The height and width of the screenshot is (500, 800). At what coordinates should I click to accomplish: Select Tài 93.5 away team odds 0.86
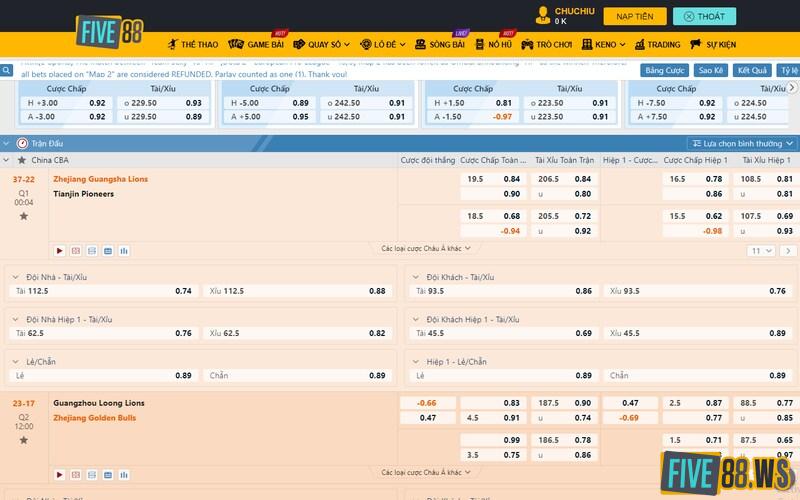[x=504, y=291]
